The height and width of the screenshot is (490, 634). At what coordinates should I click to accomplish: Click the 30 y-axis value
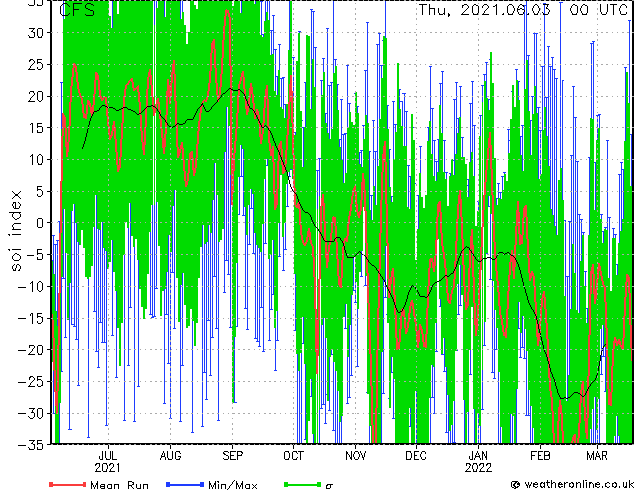[35, 33]
